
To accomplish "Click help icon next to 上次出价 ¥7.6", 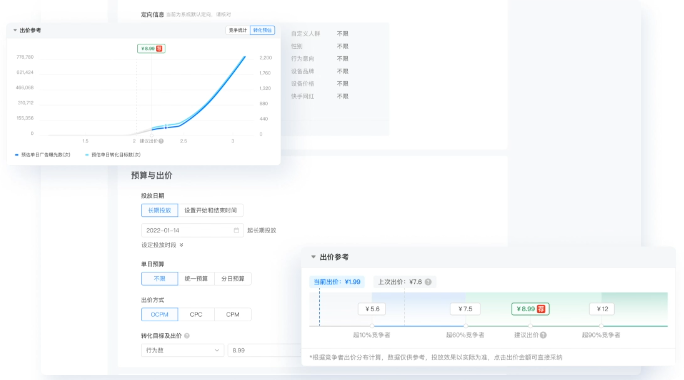I will (428, 282).
